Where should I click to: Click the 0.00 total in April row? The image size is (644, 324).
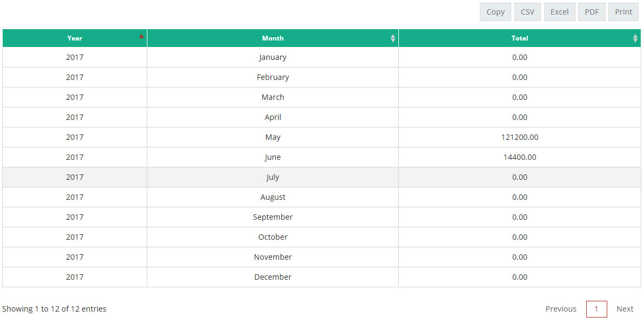(x=519, y=117)
